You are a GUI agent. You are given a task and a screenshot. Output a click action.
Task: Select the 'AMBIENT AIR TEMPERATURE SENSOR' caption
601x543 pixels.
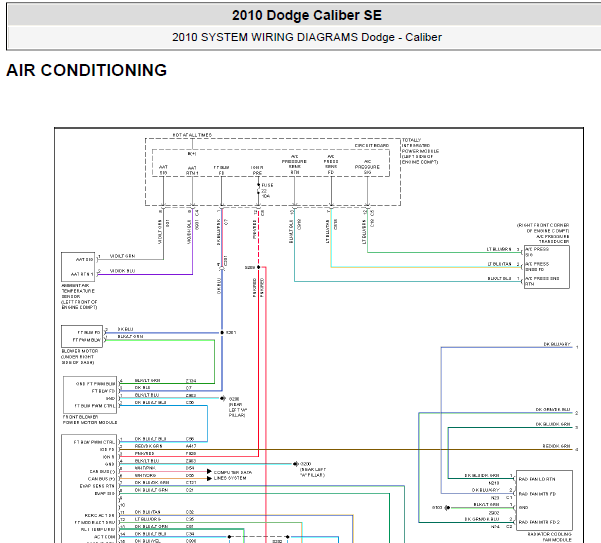pyautogui.click(x=79, y=296)
